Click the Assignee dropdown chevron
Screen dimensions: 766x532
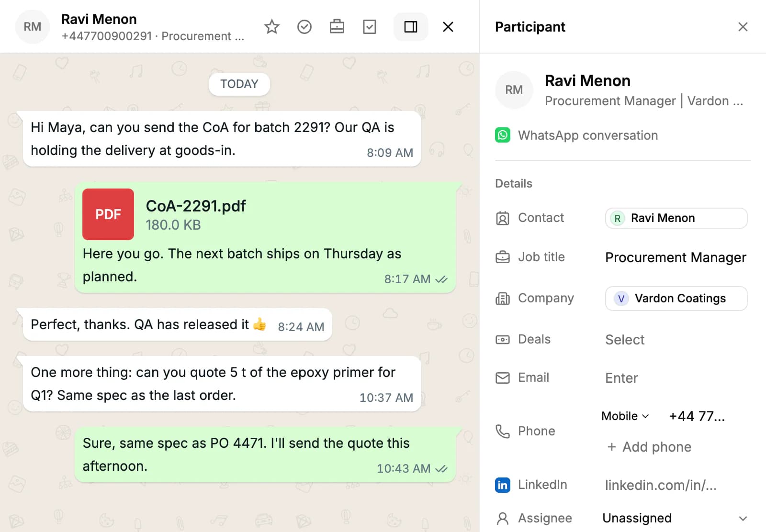(743, 519)
